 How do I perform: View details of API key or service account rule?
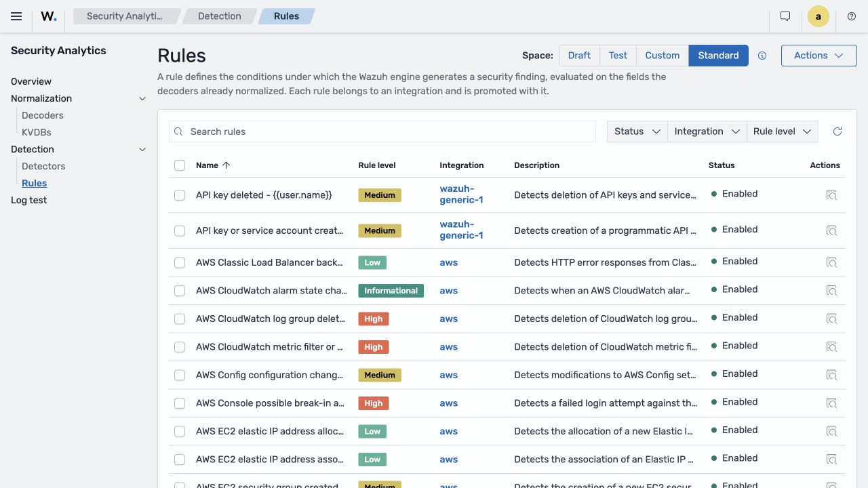click(831, 230)
